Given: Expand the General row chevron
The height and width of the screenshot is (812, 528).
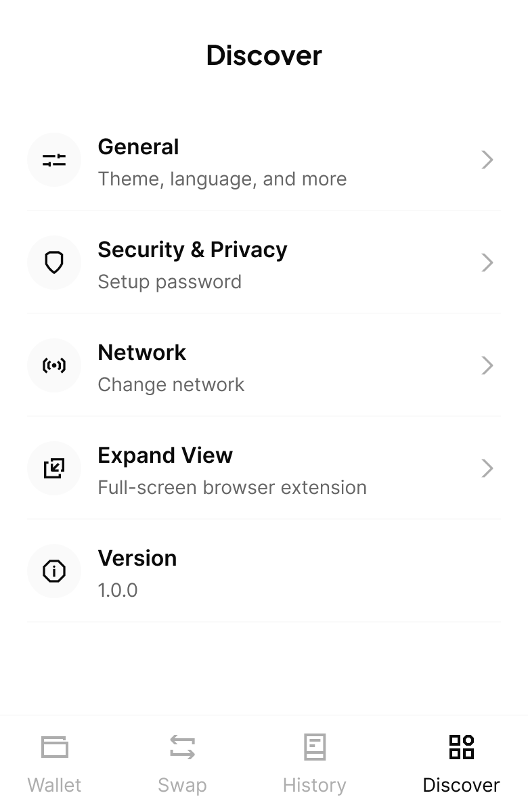Looking at the screenshot, I should (x=487, y=160).
